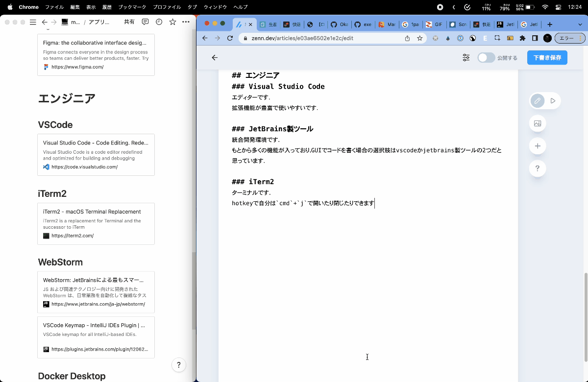The image size is (588, 382).
Task: Open a new Chrome tab
Action: pyautogui.click(x=550, y=24)
